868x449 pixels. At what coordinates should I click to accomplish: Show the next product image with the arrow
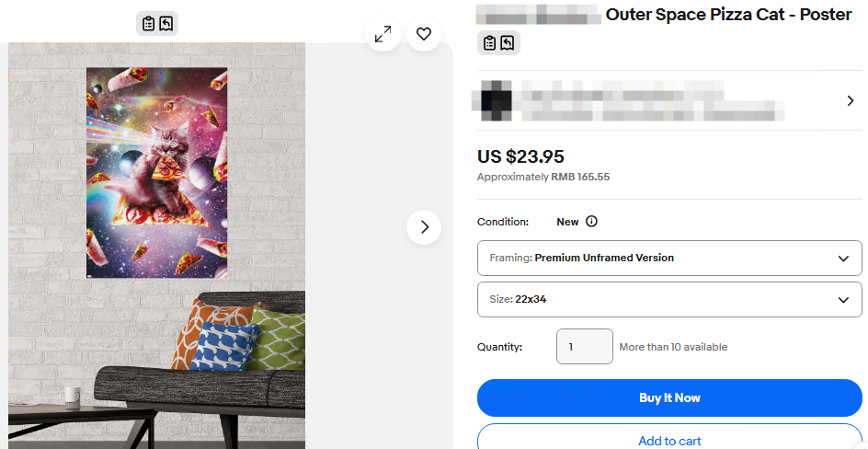point(424,227)
